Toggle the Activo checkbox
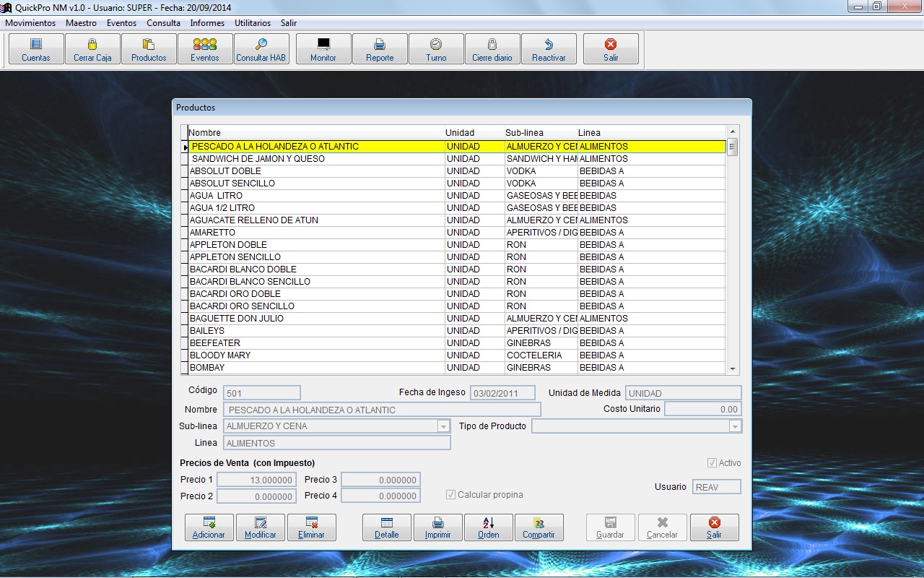Image resolution: width=924 pixels, height=578 pixels. [712, 463]
